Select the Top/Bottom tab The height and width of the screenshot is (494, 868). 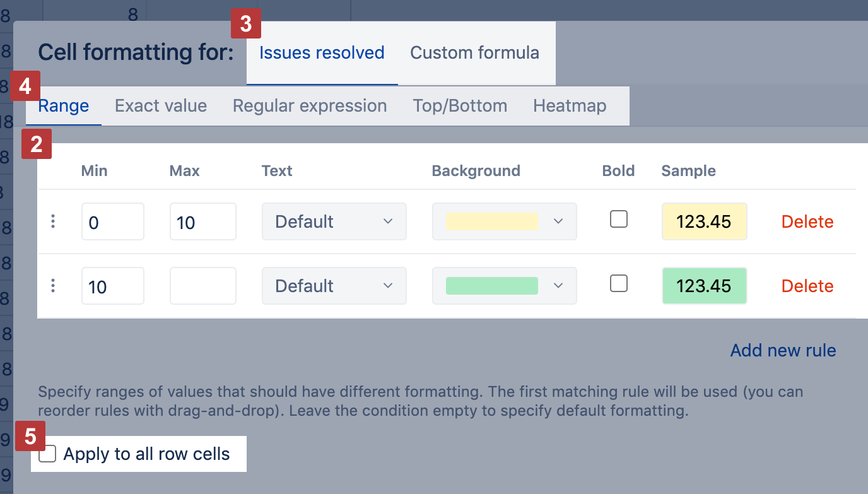[x=460, y=105]
